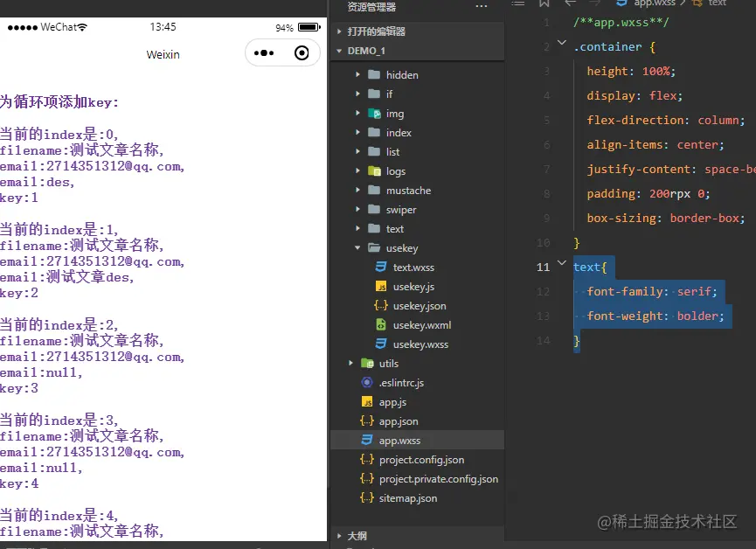Viewport: 756px width, 549px height.
Task: Select app.wxss in file tree
Action: (x=418, y=440)
